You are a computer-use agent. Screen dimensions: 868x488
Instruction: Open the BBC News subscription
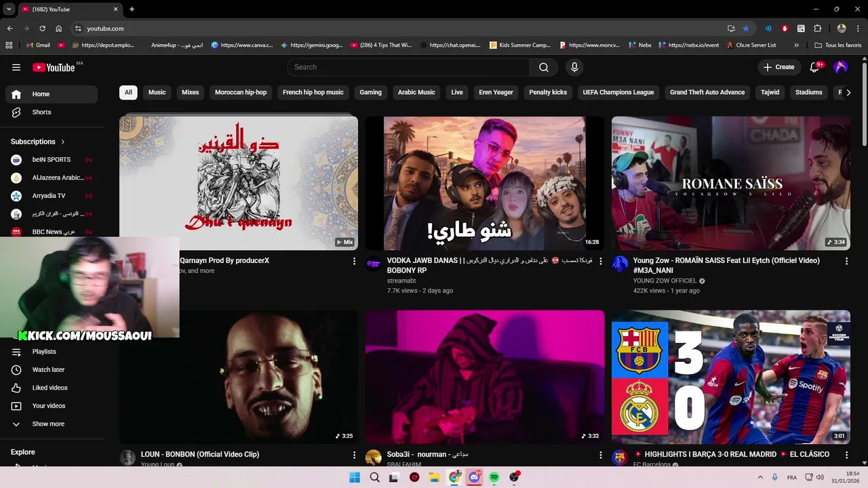[52, 232]
